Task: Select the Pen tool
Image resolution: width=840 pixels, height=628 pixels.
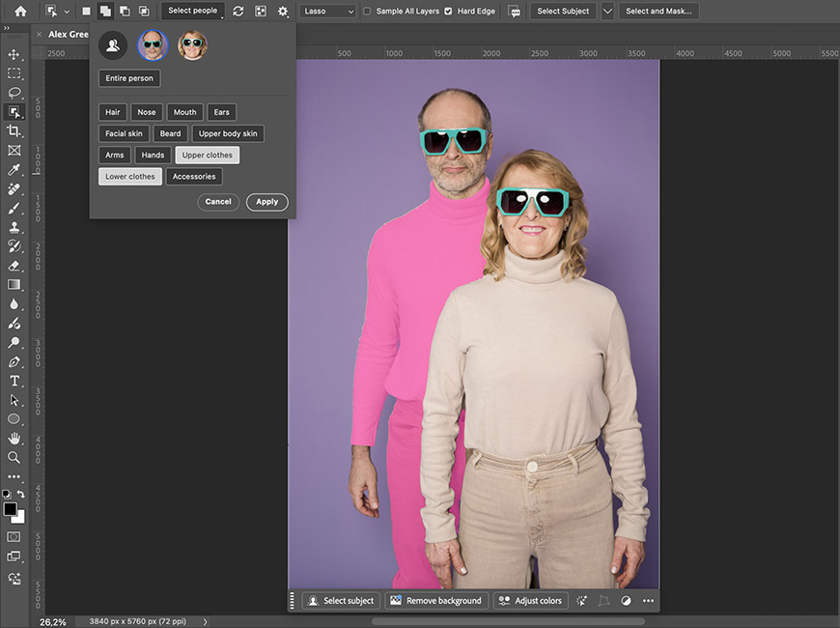Action: point(14,362)
